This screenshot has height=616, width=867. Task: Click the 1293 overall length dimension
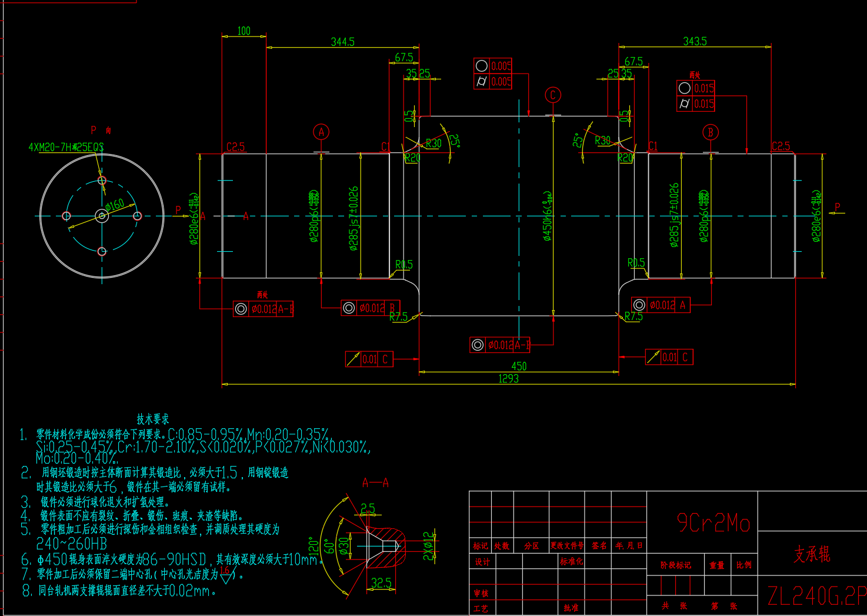(508, 378)
